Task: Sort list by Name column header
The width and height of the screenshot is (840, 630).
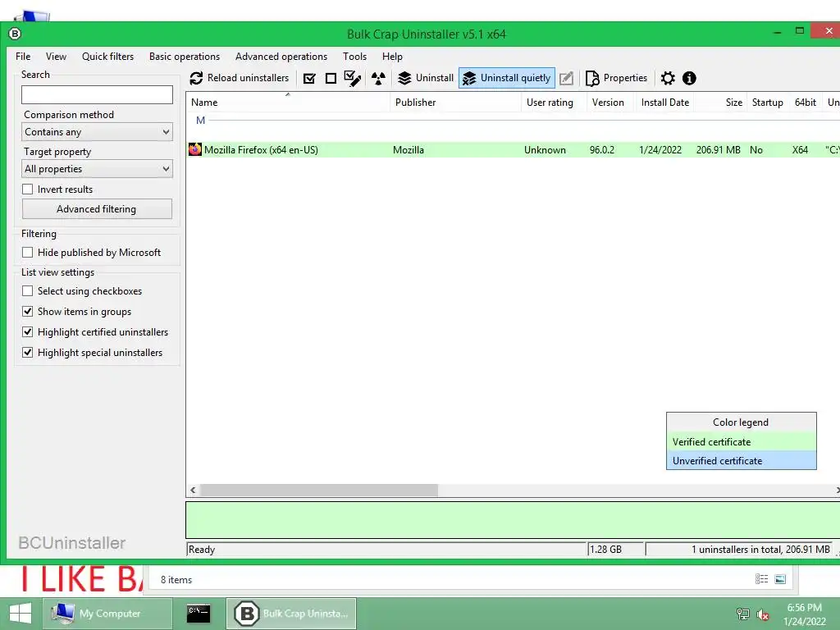Action: (x=288, y=103)
